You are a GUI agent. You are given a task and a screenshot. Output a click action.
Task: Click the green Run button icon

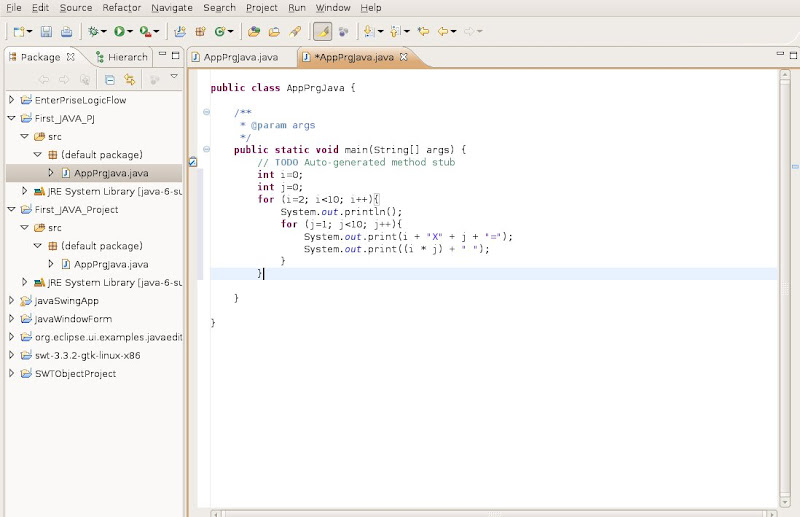pos(119,32)
